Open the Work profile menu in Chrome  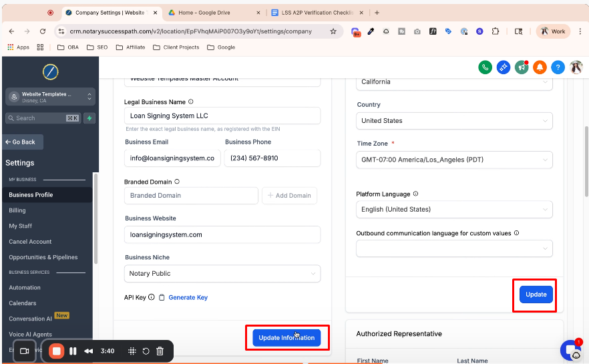(x=553, y=31)
